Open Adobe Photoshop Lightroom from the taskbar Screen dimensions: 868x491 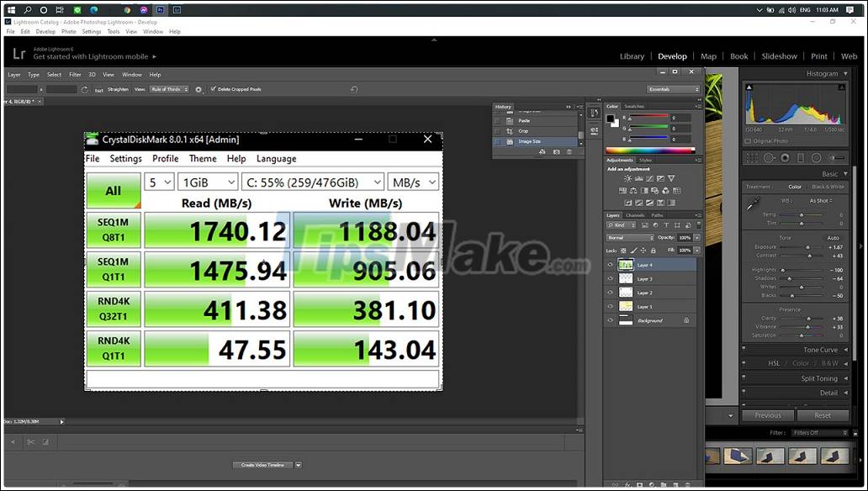[x=177, y=9]
